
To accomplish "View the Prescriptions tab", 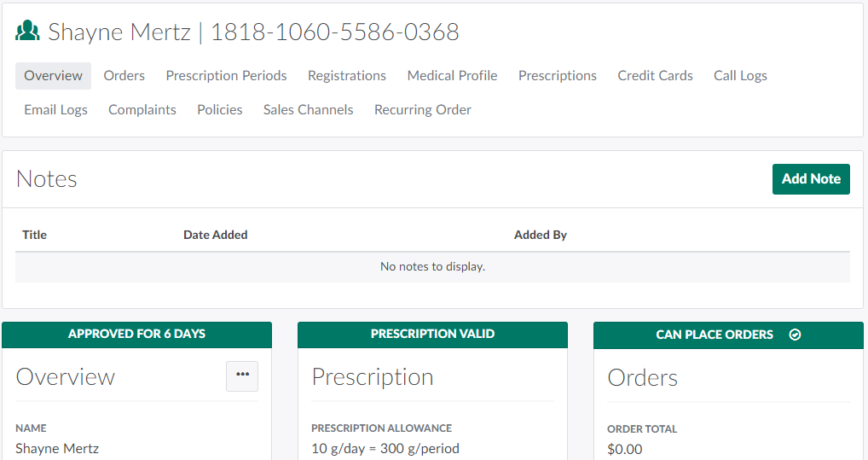I will click(x=558, y=76).
